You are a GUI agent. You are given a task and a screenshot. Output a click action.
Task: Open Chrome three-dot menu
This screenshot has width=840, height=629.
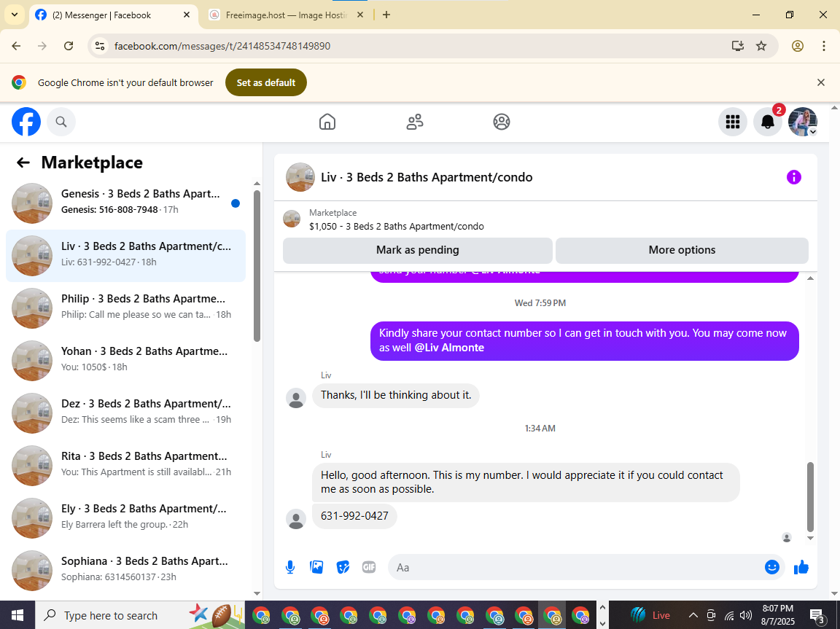(824, 46)
